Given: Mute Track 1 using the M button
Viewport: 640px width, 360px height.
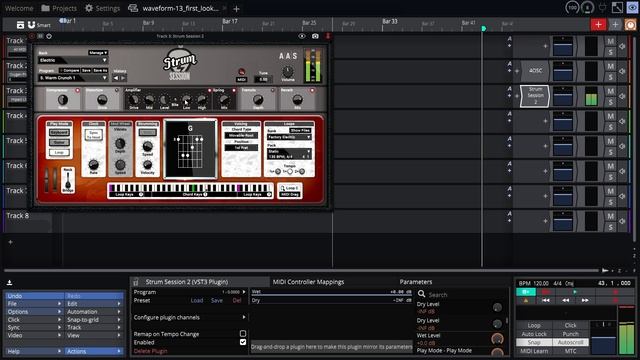Looking at the screenshot, I should (610, 41).
